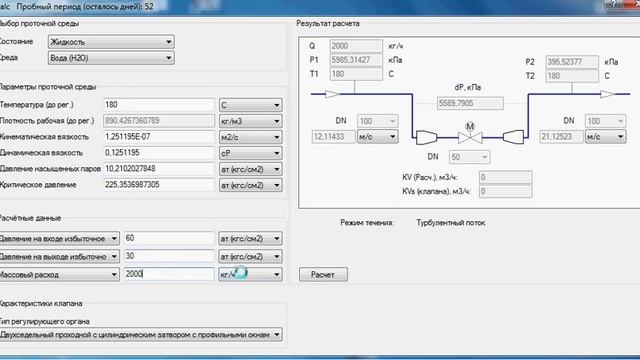640x360 pixels.
Task: Open the Давление на входе избыточное type dropdown
Action: (x=59, y=238)
